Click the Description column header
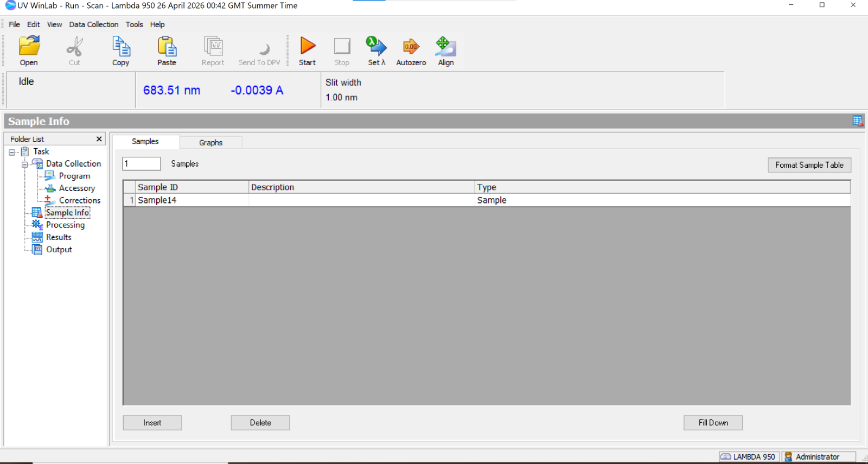 point(362,187)
